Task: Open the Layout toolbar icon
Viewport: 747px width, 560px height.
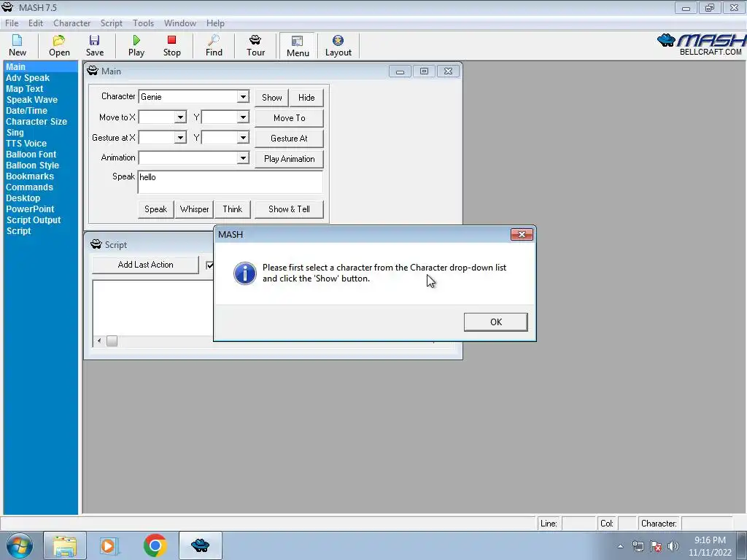Action: pyautogui.click(x=338, y=46)
